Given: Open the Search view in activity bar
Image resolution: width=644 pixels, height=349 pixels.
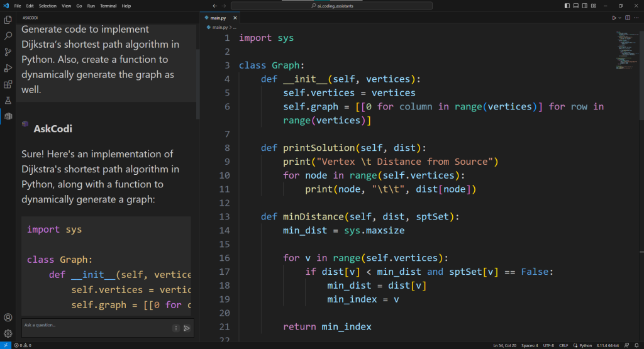Looking at the screenshot, I should pyautogui.click(x=8, y=36).
